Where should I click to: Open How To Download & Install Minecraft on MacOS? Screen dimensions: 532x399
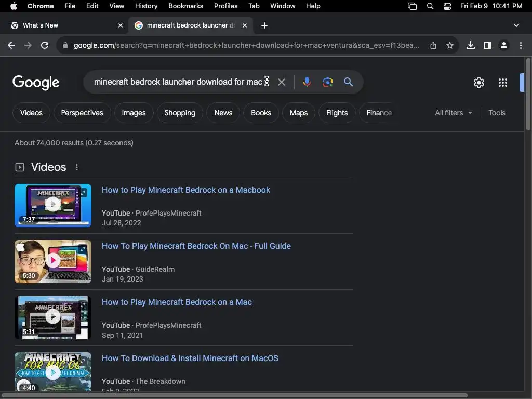190,358
